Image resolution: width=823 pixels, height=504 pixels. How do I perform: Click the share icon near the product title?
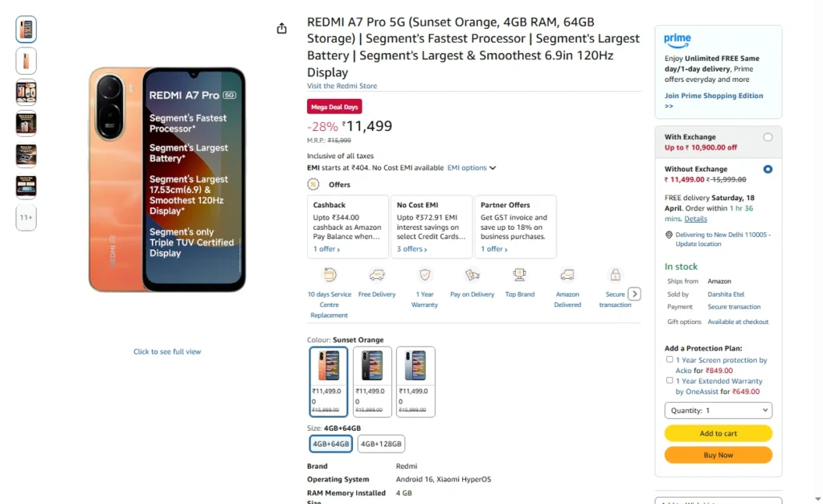pos(280,27)
